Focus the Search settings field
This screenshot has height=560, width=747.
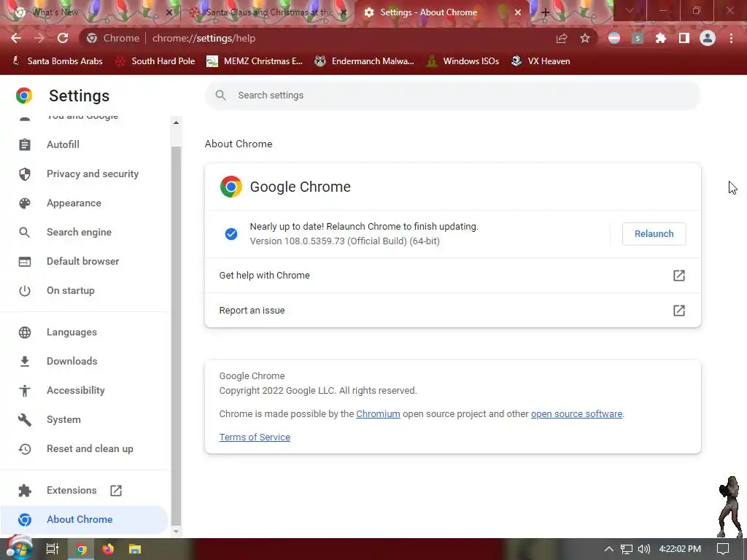point(452,96)
